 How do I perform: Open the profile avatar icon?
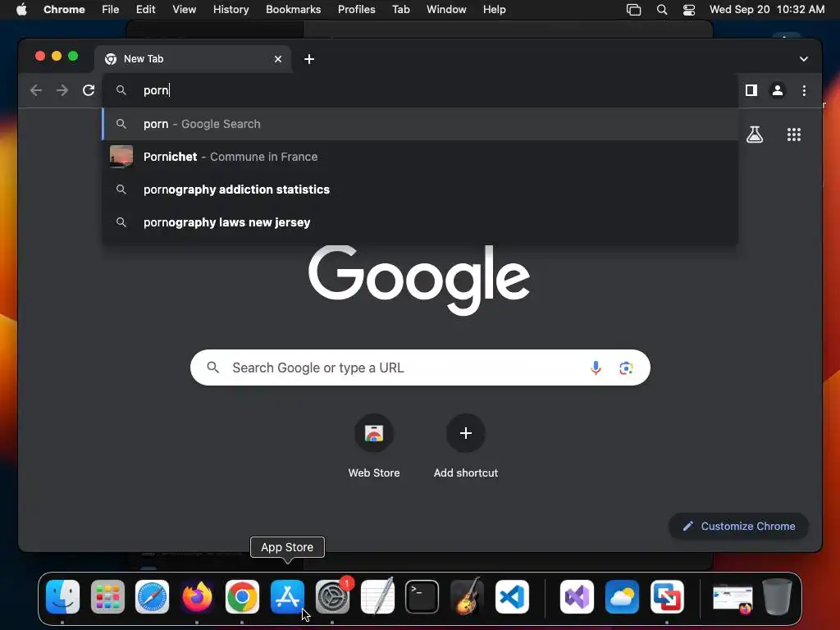[x=778, y=90]
